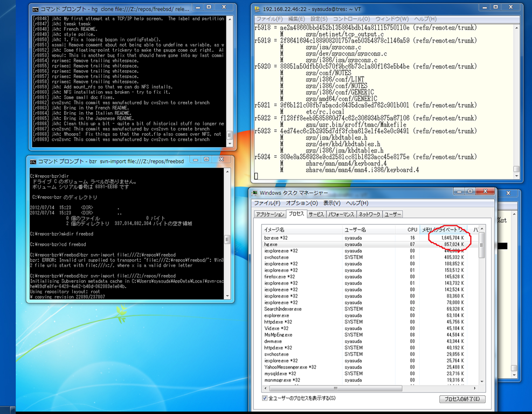
Task: Click the process list scroll-right arrow
Action: tap(475, 388)
